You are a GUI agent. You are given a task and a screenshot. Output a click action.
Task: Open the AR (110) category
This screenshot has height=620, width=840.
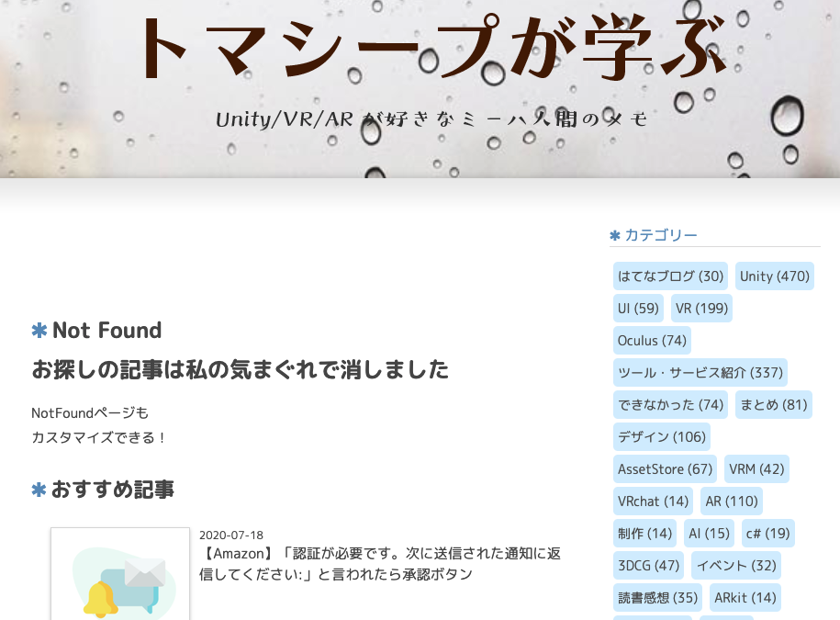coord(732,501)
